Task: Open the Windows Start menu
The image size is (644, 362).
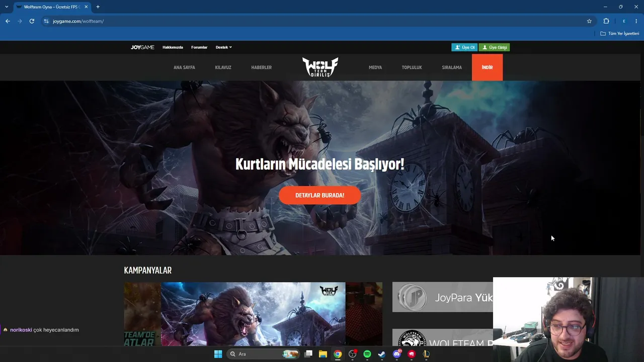Action: [218, 354]
